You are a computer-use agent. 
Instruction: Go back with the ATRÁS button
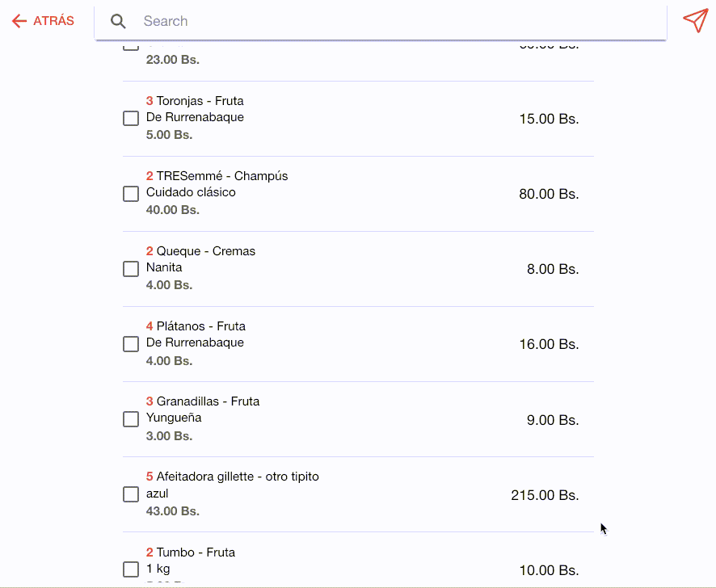pyautogui.click(x=44, y=21)
